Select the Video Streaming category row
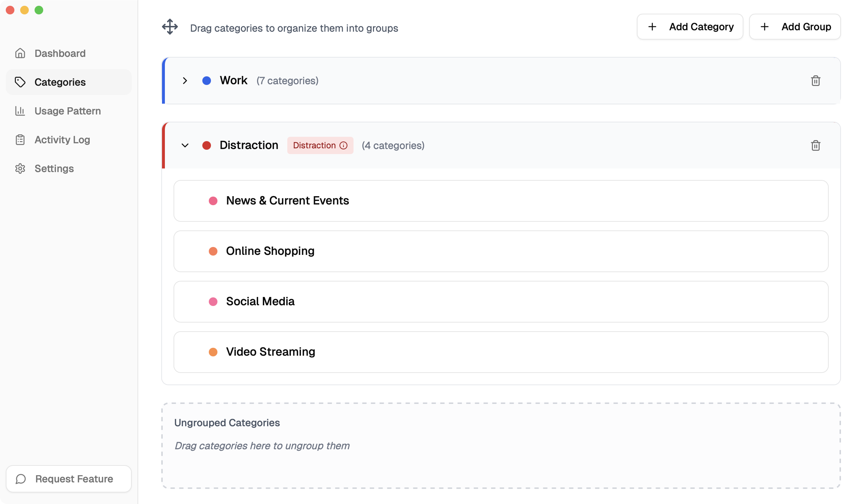This screenshot has height=504, width=864. 500,352
